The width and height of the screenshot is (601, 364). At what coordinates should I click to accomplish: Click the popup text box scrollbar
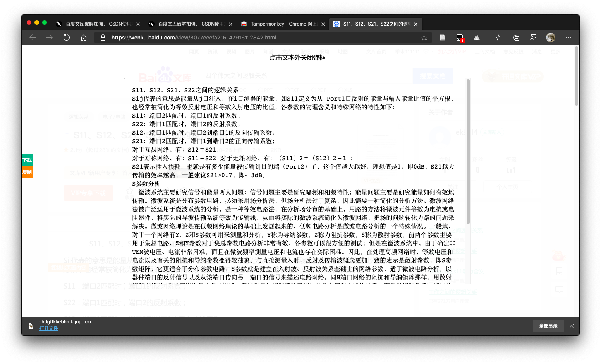[468, 152]
